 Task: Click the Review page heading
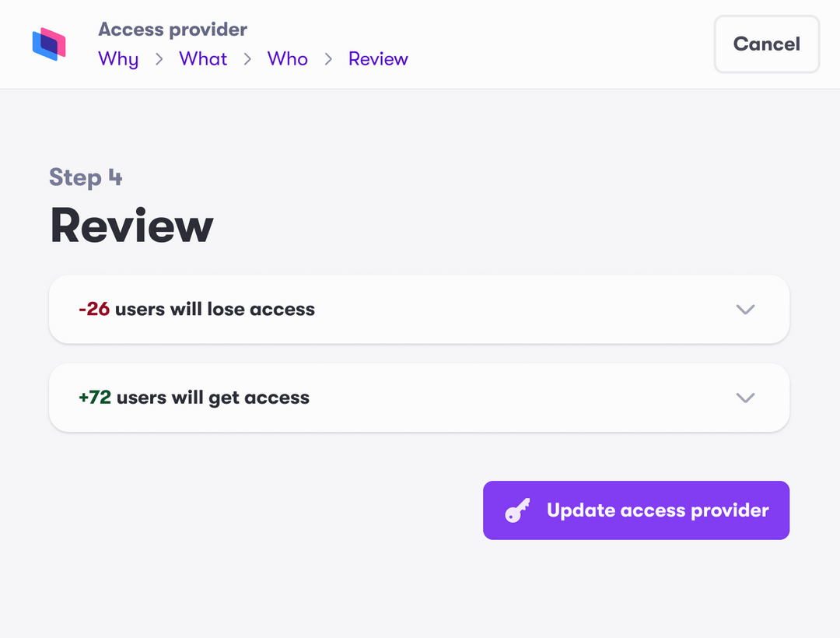coord(131,226)
